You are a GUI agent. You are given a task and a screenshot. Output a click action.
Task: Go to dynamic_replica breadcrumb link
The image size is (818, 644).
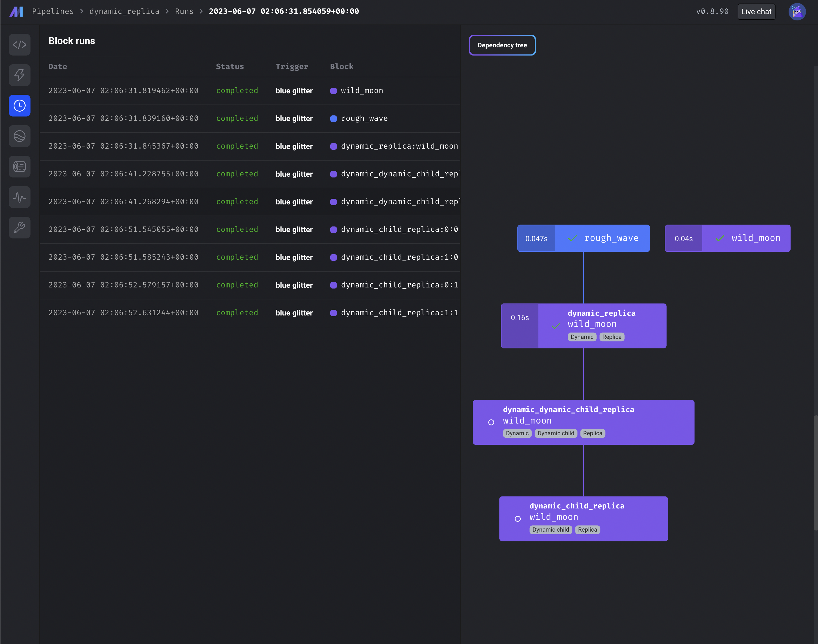[124, 11]
